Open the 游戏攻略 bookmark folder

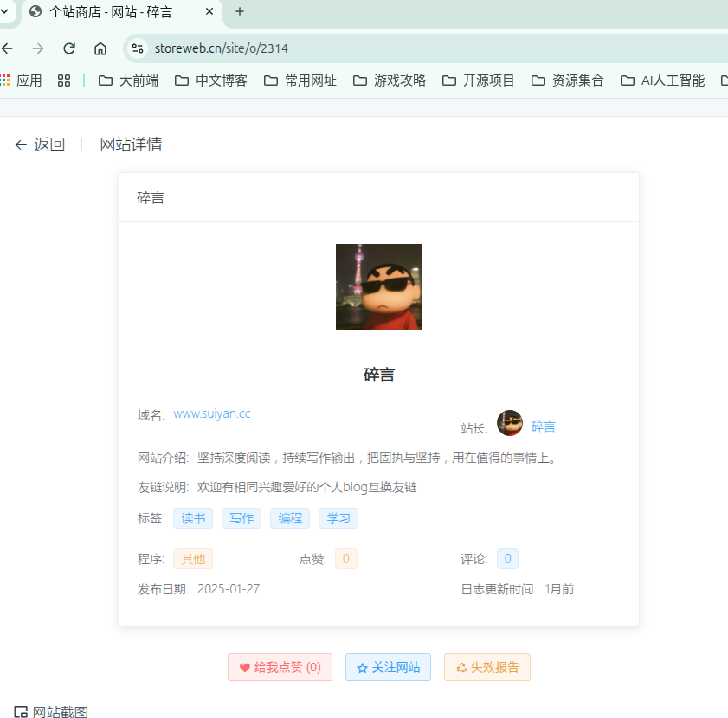pos(389,80)
